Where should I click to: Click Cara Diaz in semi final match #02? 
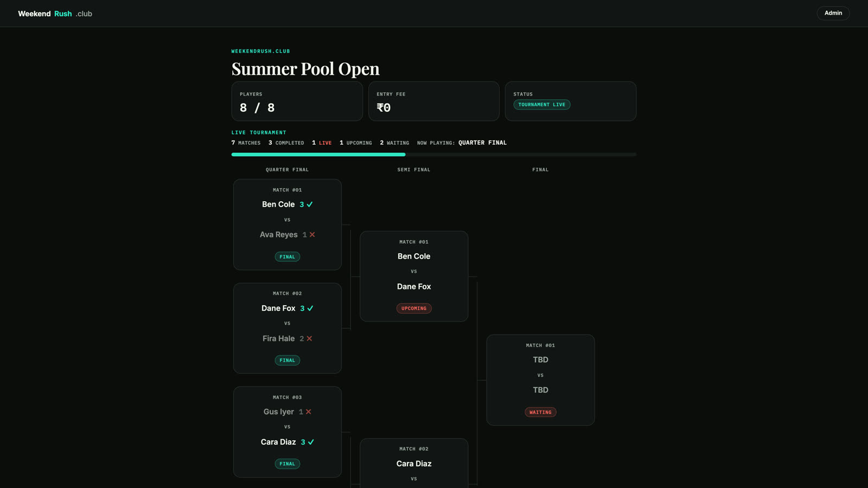tap(414, 464)
